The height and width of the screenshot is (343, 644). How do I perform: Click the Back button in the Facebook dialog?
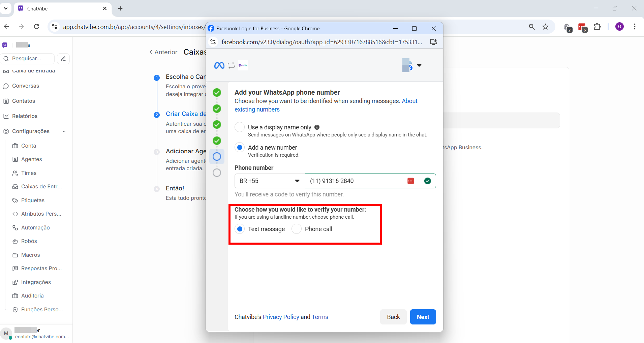pyautogui.click(x=393, y=317)
